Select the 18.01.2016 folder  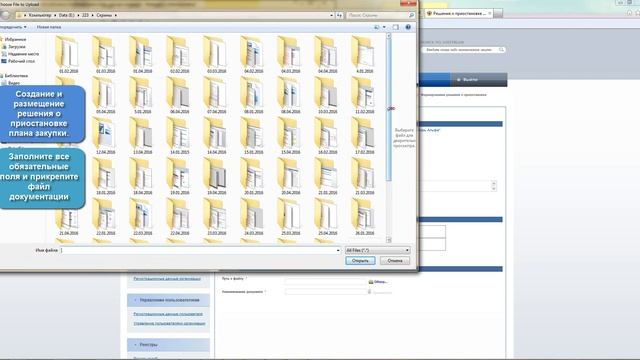coord(105,176)
